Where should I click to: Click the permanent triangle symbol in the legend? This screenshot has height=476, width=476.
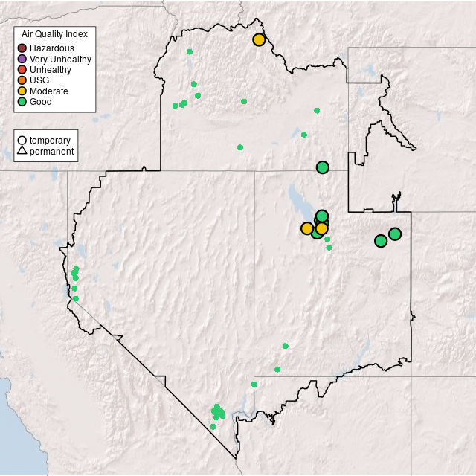[22, 152]
